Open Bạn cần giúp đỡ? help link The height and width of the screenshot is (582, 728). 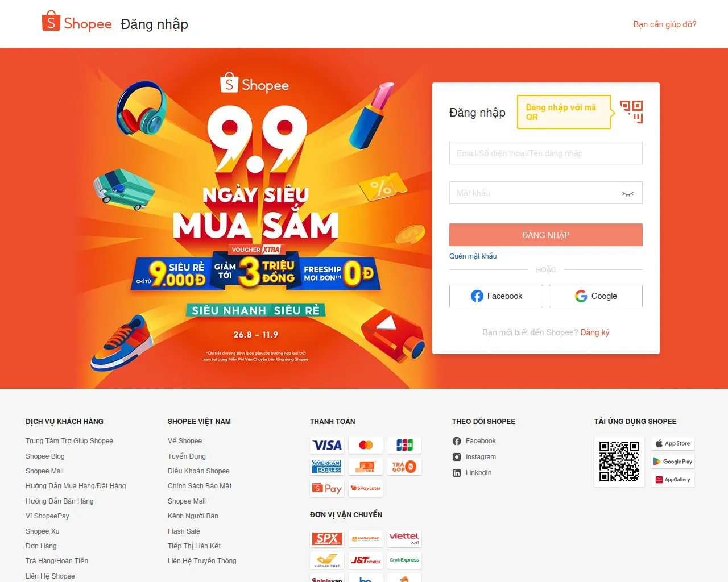coord(665,24)
